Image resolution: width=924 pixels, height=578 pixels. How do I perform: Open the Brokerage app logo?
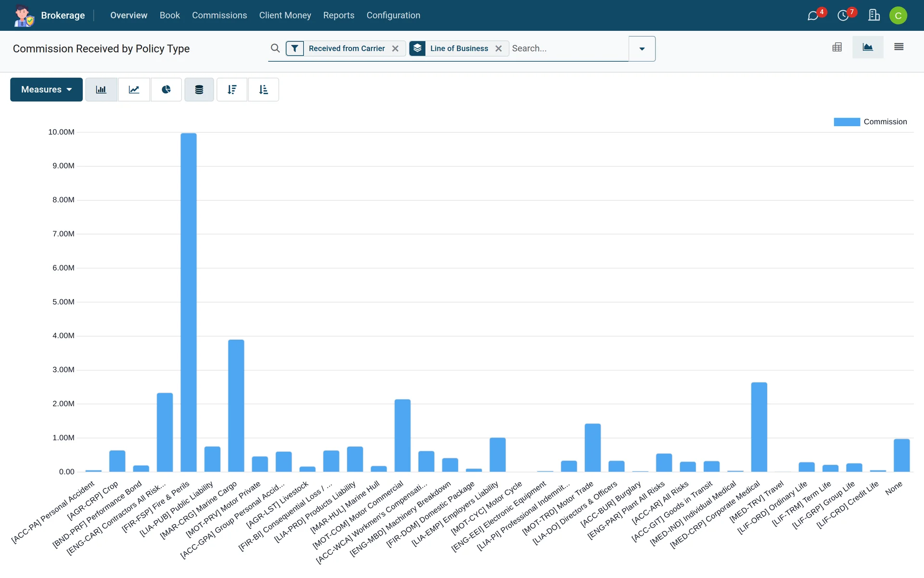pyautogui.click(x=24, y=15)
